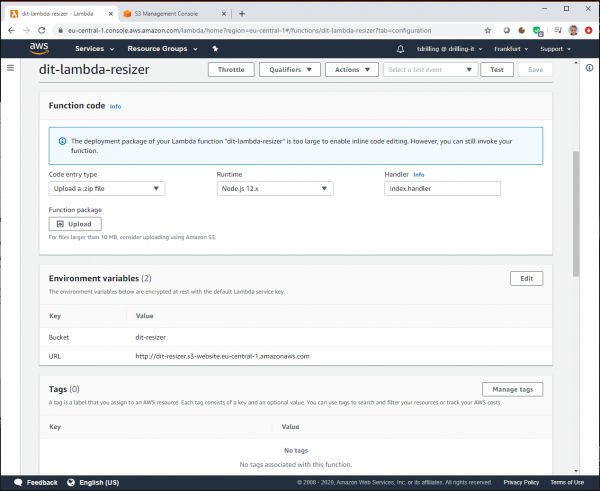The width and height of the screenshot is (600, 491).
Task: Select the dit-resizer Bucket value
Action: pyautogui.click(x=150, y=337)
